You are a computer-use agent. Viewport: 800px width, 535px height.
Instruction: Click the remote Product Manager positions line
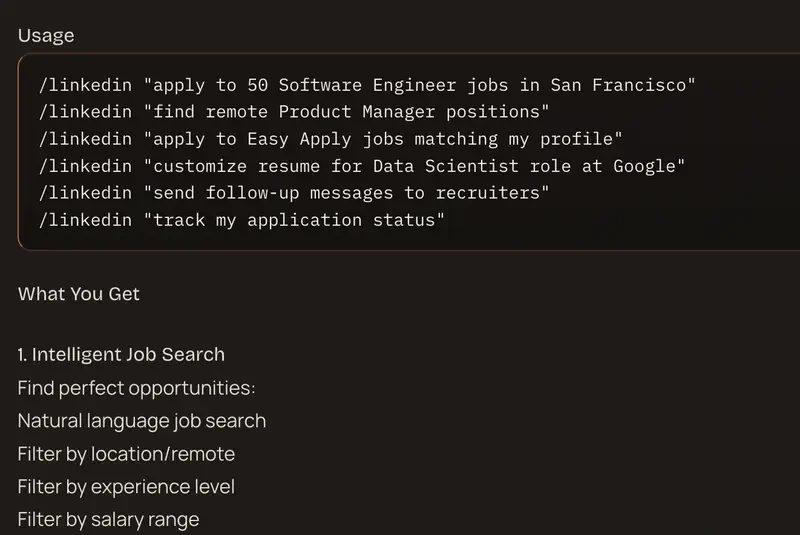click(x=295, y=112)
